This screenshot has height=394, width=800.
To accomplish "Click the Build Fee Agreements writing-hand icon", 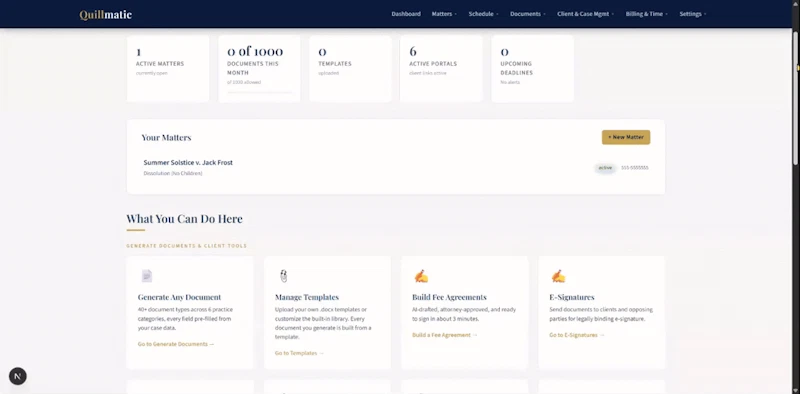I will click(421, 276).
